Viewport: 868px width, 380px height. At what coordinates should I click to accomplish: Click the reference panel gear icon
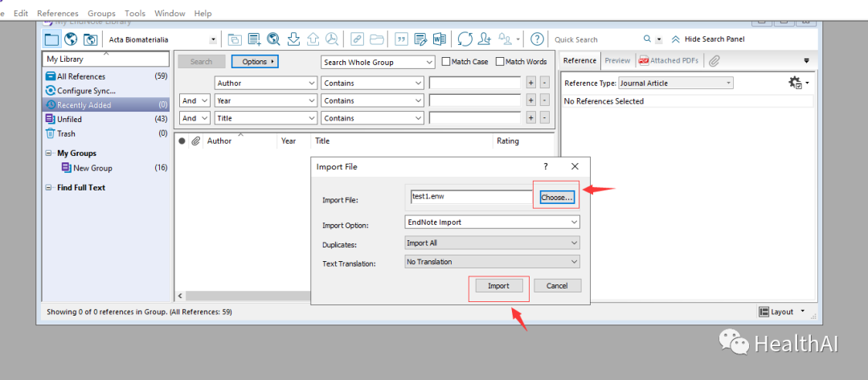tap(795, 83)
